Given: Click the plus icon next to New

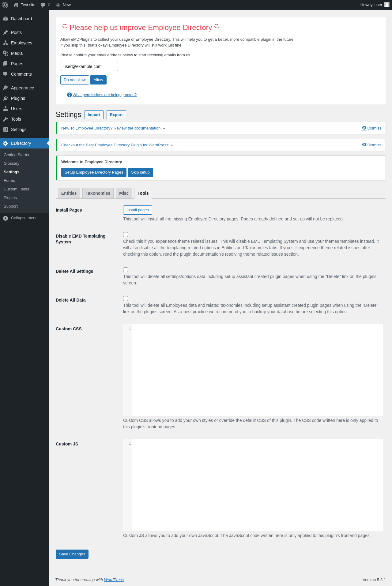Looking at the screenshot, I should pos(58,5).
